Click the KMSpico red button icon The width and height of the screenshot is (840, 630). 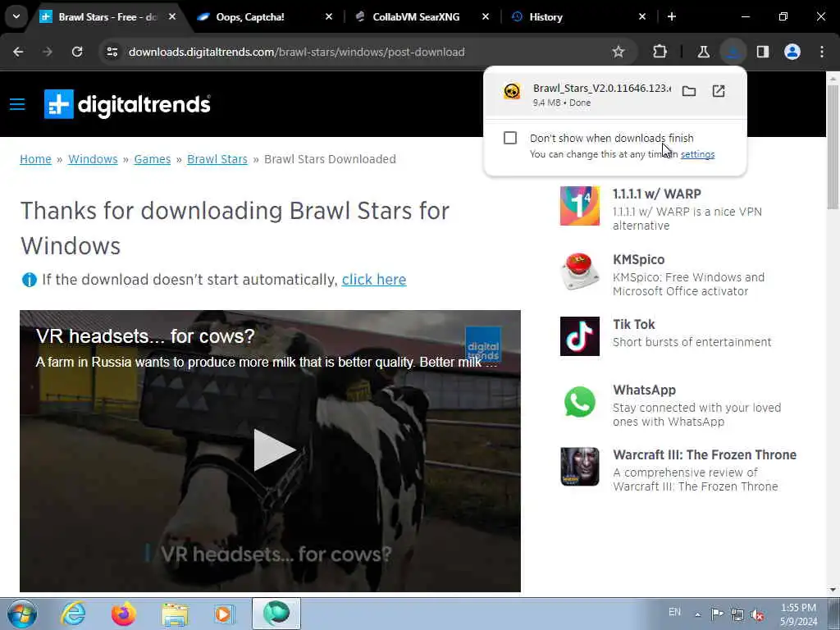(x=580, y=272)
